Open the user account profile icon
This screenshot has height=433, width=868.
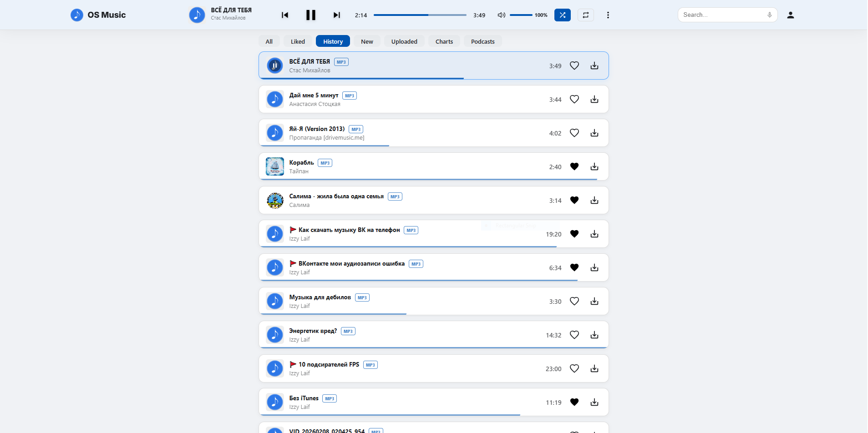791,15
